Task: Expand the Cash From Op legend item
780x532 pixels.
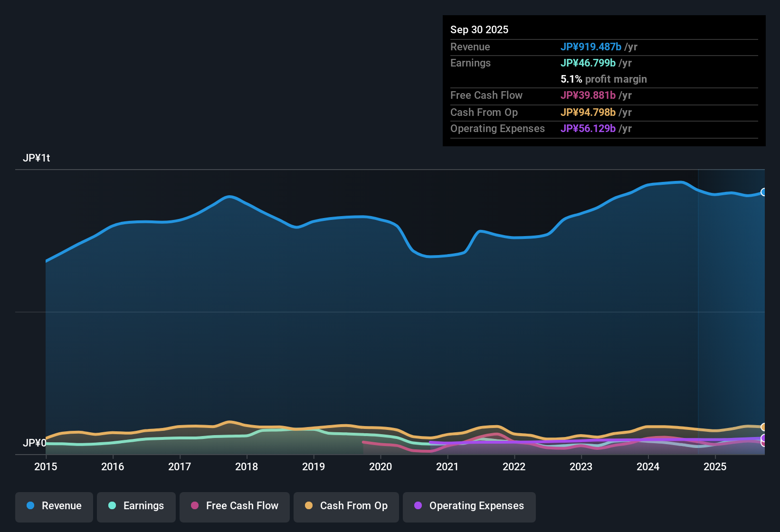Action: 346,506
